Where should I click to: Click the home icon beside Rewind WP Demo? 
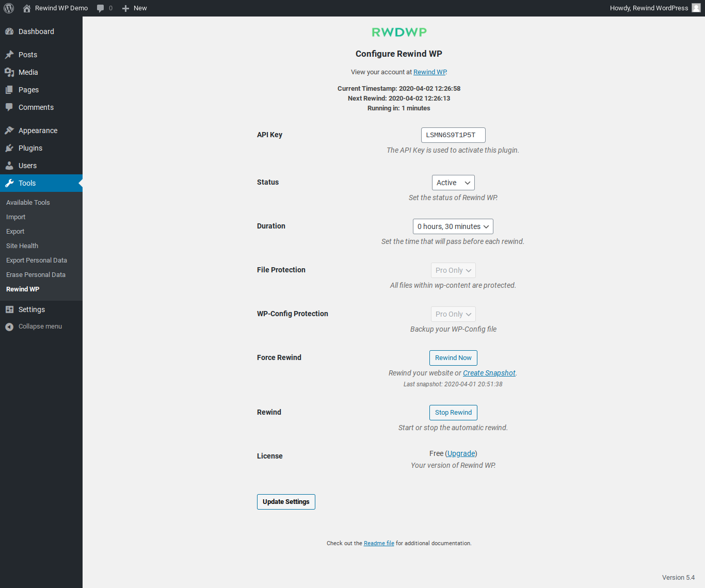pyautogui.click(x=27, y=8)
